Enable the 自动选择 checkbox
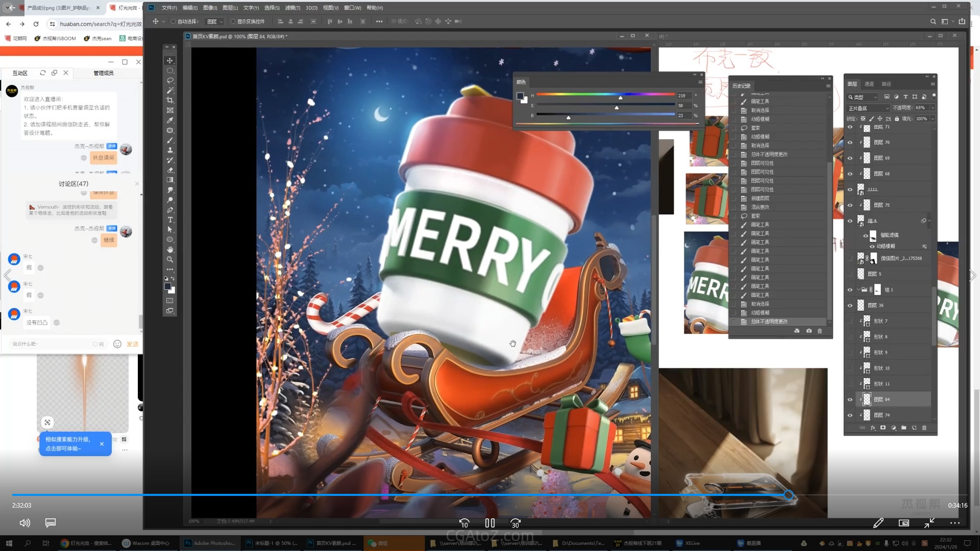The image size is (980, 551). (x=174, y=21)
